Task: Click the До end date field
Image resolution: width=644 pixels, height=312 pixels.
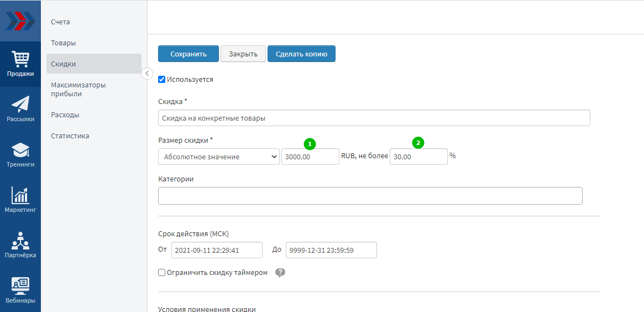Action: click(x=331, y=250)
